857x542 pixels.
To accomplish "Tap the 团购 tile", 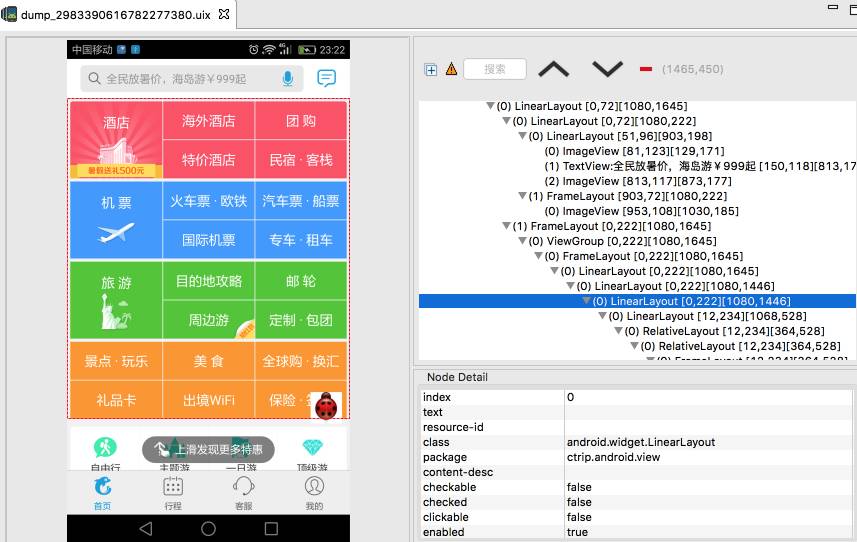I will point(301,120).
